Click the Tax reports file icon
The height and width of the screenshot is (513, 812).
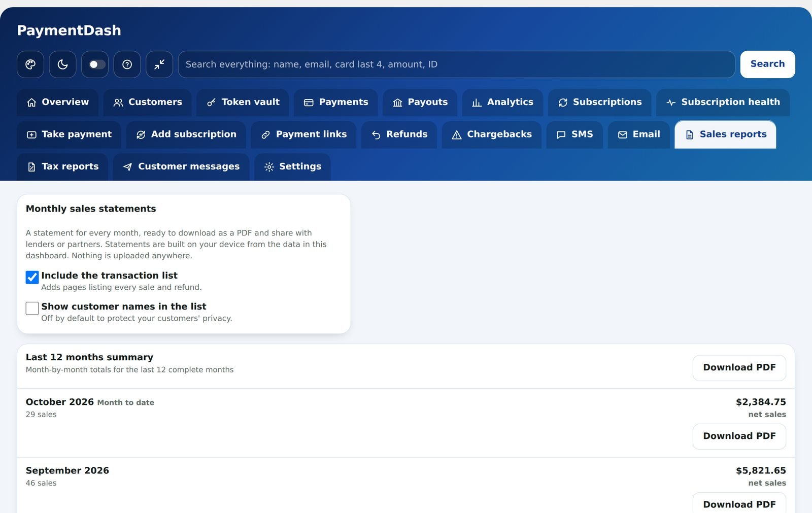click(31, 167)
